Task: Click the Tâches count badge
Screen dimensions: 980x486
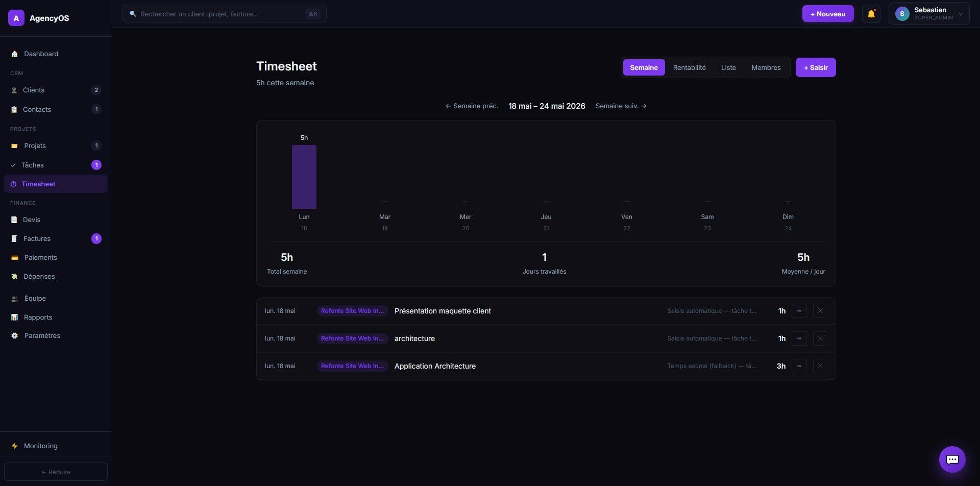Action: tap(96, 165)
